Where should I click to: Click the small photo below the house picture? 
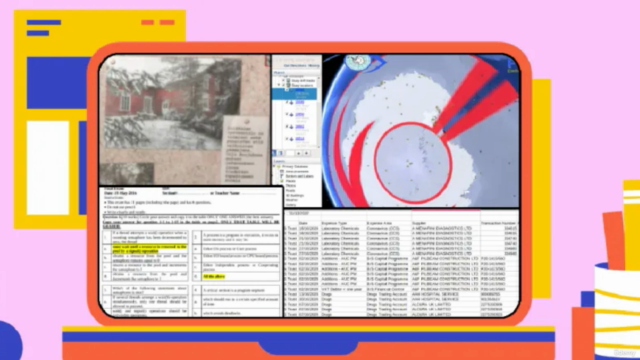coord(127,173)
